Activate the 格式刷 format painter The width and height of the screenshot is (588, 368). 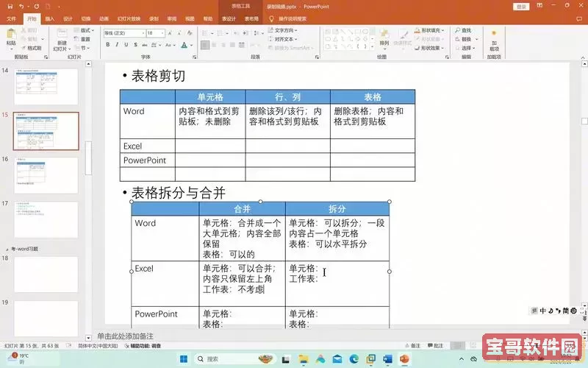[x=32, y=48]
